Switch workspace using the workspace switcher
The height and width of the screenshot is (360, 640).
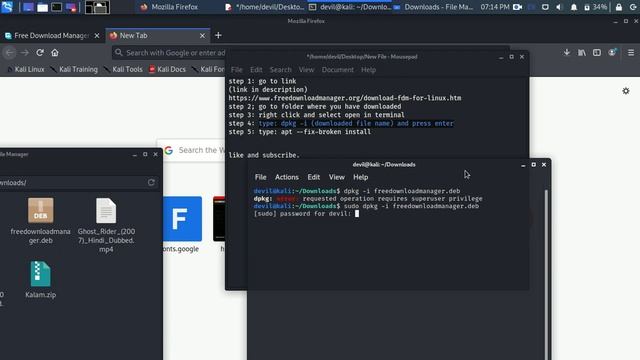pyautogui.click(x=97, y=7)
